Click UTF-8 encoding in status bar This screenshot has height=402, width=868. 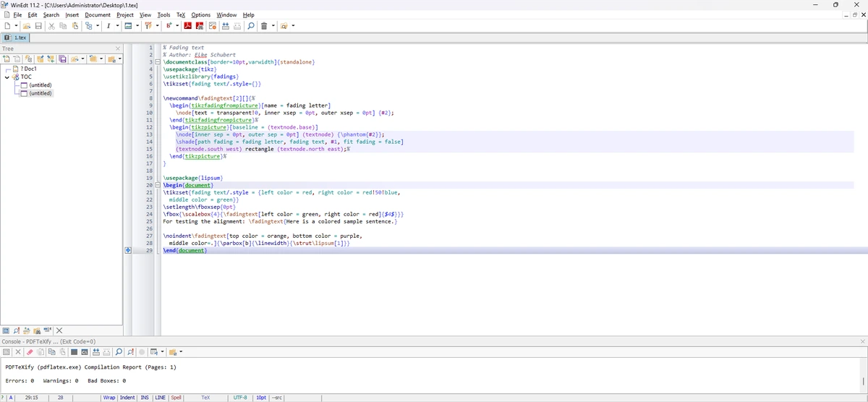[x=240, y=398]
